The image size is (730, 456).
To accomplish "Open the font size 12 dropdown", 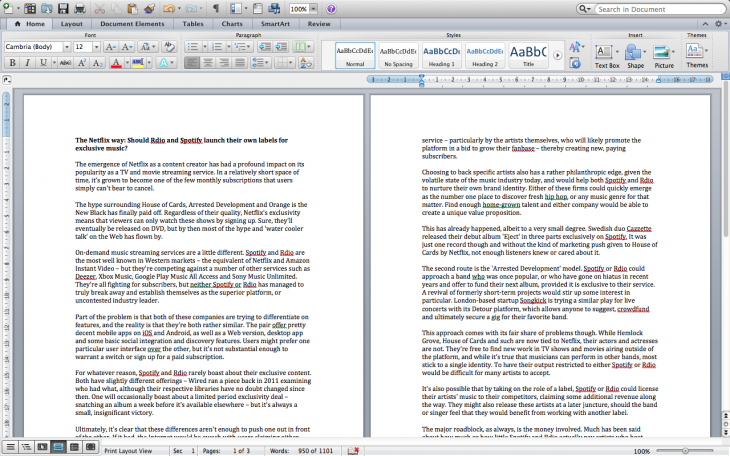I will coord(96,47).
